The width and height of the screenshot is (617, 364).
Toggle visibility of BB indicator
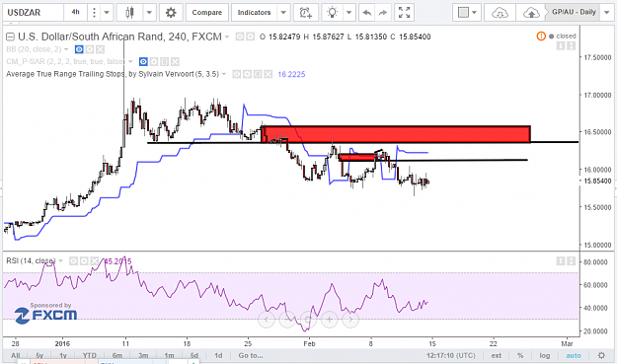[79, 49]
